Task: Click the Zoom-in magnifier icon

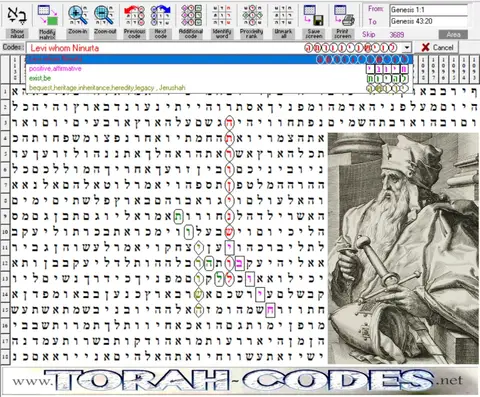Action: pyautogui.click(x=78, y=15)
